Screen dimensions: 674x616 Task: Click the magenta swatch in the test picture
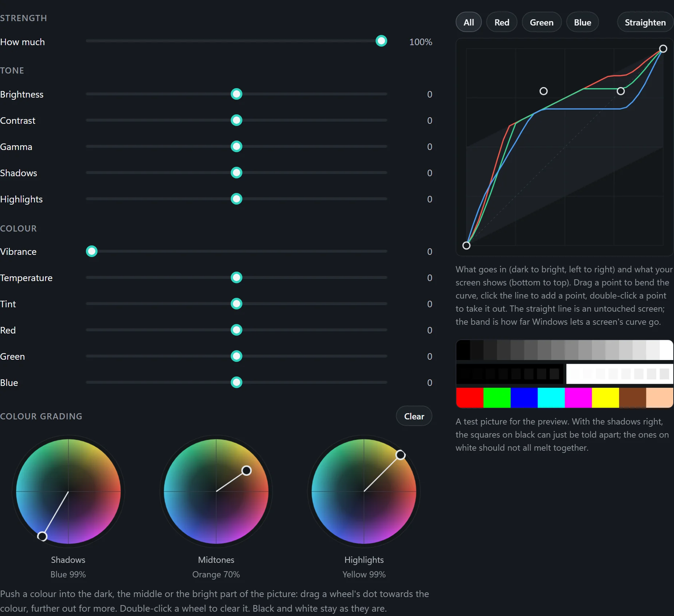pos(578,398)
